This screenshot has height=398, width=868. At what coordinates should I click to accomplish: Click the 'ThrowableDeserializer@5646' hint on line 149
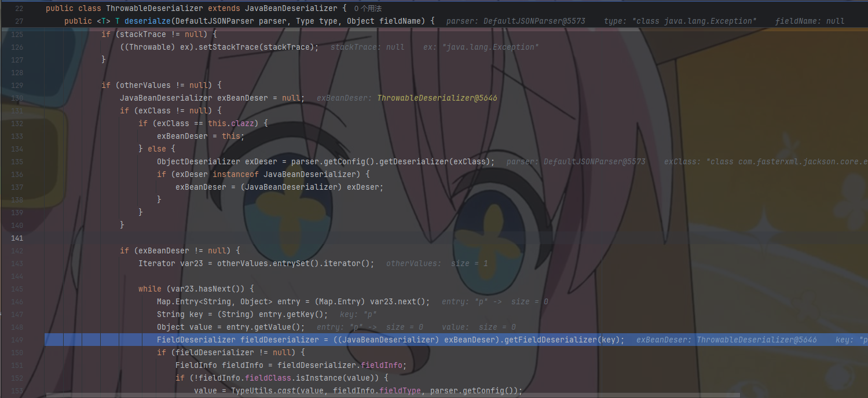pyautogui.click(x=757, y=340)
